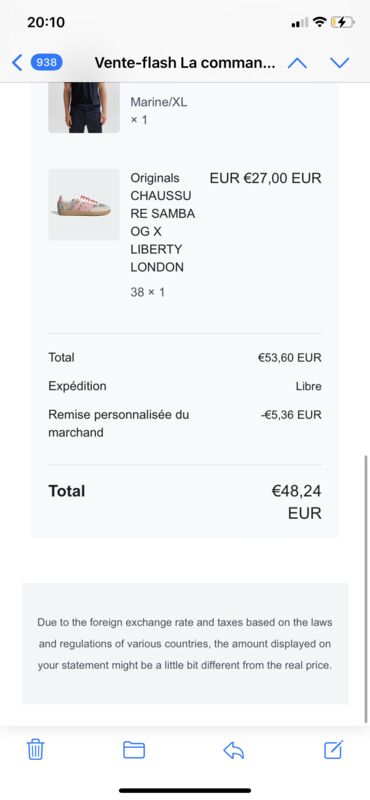Tap the Remise personnalisée du marchand line

pos(185,423)
